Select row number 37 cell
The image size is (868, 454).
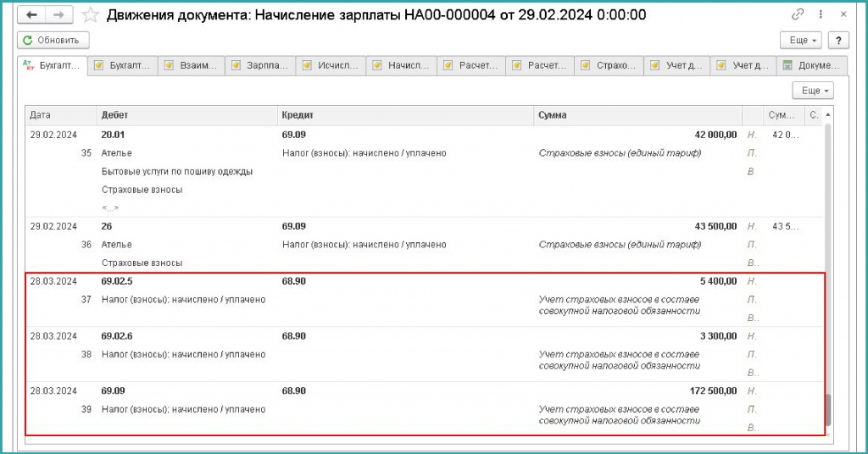click(86, 299)
